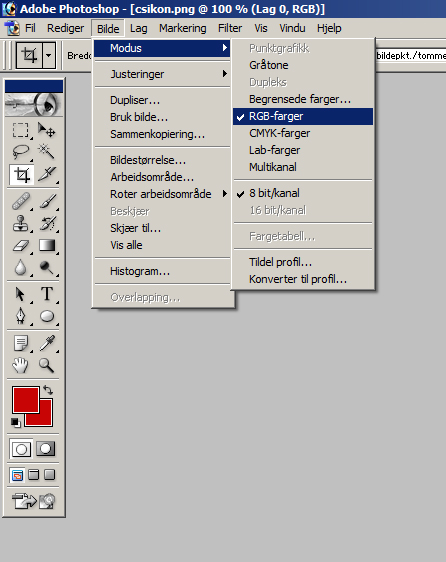Switch to Quick Mask mode
The image size is (446, 562).
pos(46,448)
